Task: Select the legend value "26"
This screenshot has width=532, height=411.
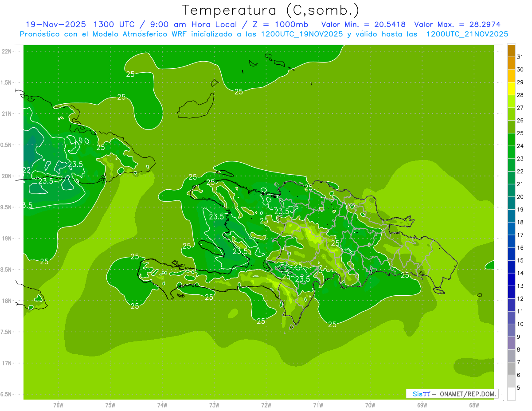Action: coord(520,121)
